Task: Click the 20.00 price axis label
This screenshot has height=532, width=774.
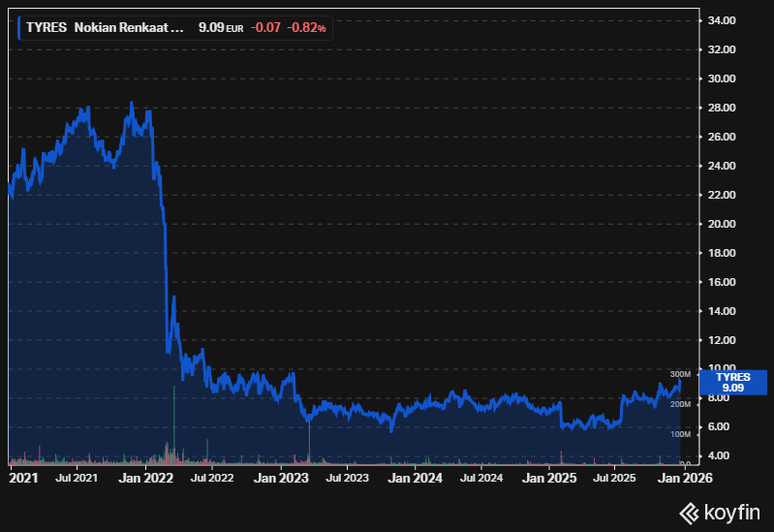Action: 724,224
